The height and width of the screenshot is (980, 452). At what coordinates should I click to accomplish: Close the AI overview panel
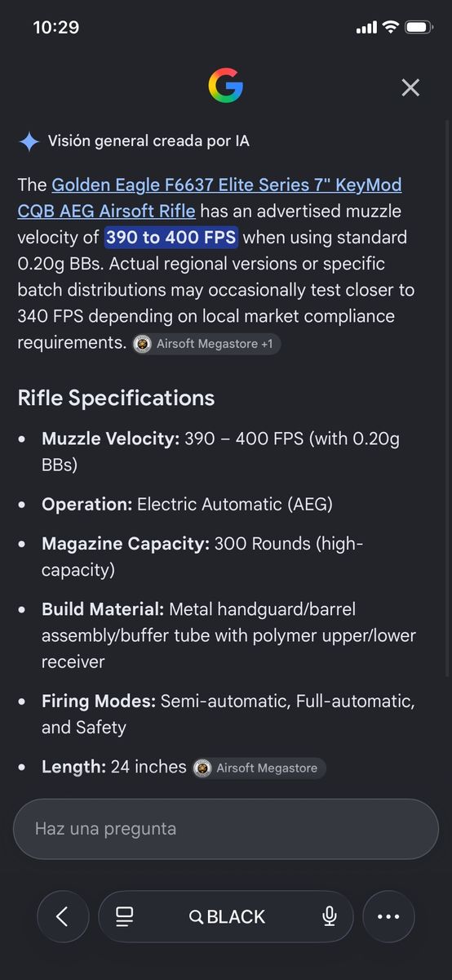click(410, 87)
